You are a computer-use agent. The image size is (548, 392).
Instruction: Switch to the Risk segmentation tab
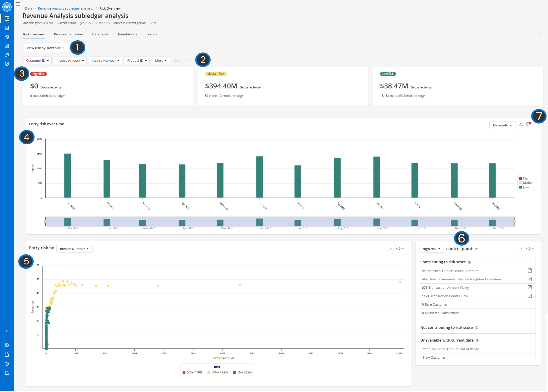pyautogui.click(x=68, y=34)
